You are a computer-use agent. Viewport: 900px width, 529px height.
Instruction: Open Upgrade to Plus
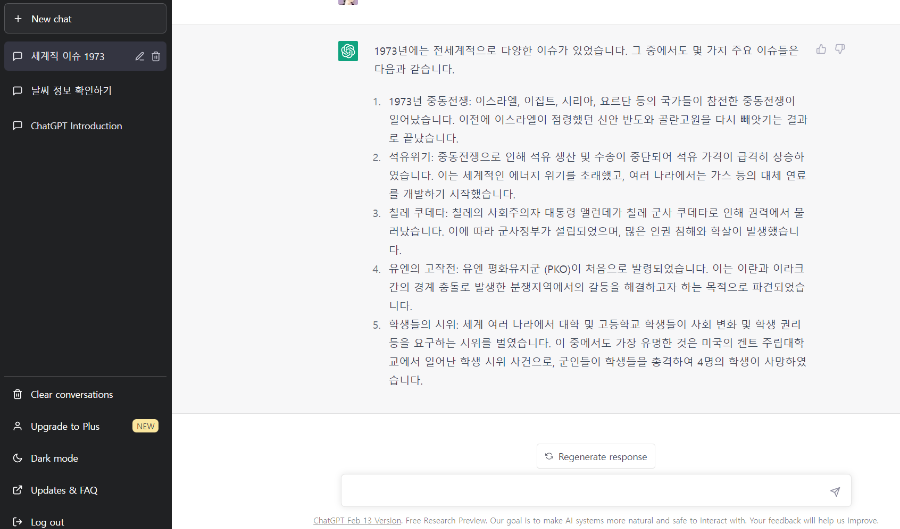[x=85, y=426]
